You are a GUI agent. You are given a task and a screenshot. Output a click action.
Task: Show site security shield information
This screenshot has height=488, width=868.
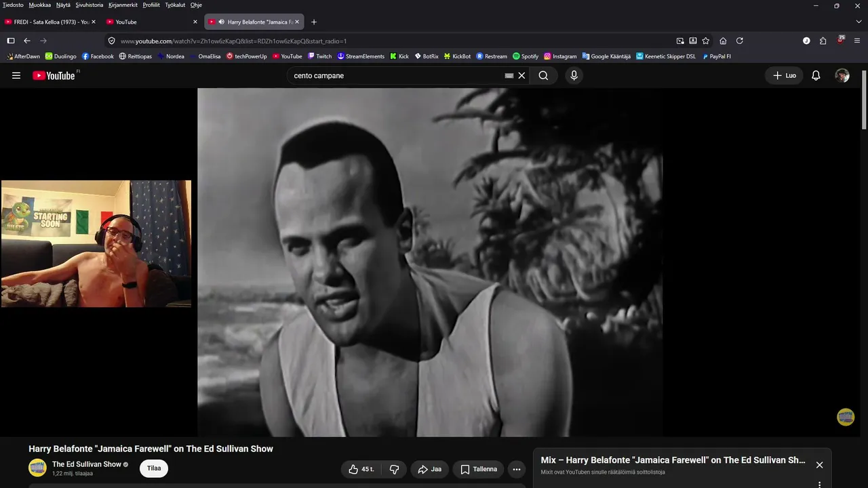[112, 41]
